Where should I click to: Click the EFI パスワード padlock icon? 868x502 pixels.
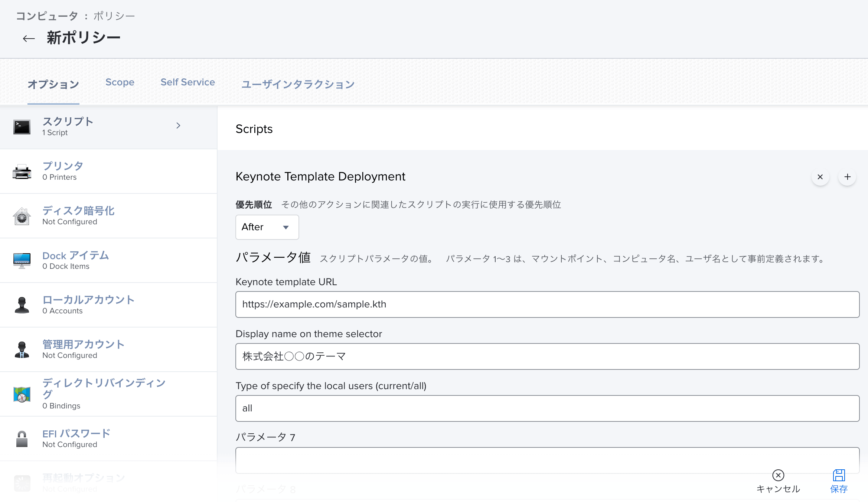pyautogui.click(x=22, y=439)
